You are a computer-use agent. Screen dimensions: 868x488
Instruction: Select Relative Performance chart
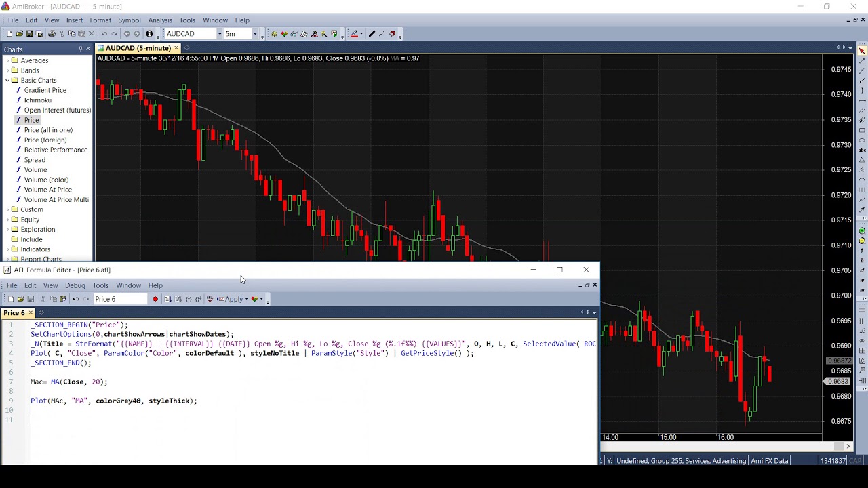pos(56,150)
